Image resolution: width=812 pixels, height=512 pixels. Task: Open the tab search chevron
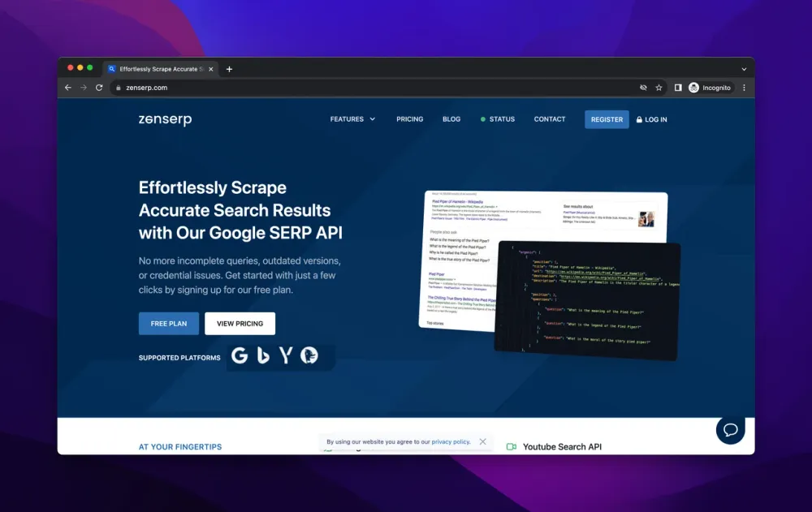click(744, 69)
